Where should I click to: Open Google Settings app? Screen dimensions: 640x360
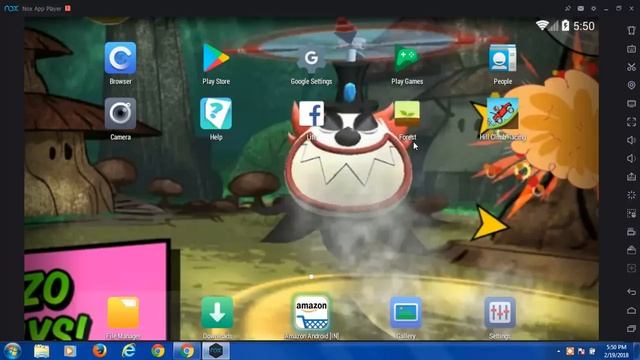pos(311,58)
